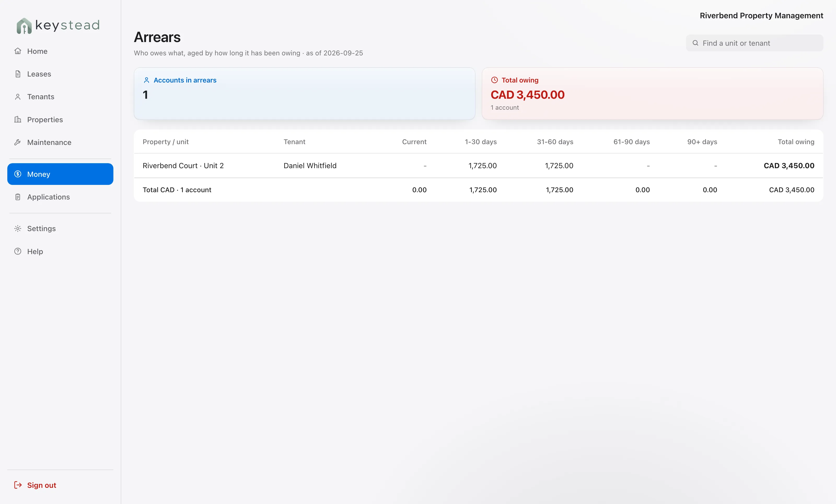The image size is (836, 504).
Task: Click the search magnifier icon
Action: tap(695, 43)
